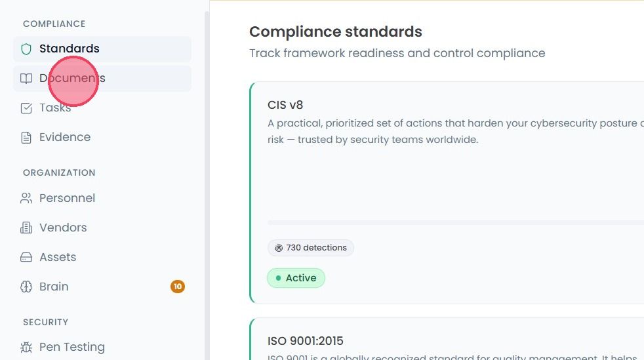Click the Standards shield icon
This screenshot has width=644, height=360.
[x=26, y=49]
